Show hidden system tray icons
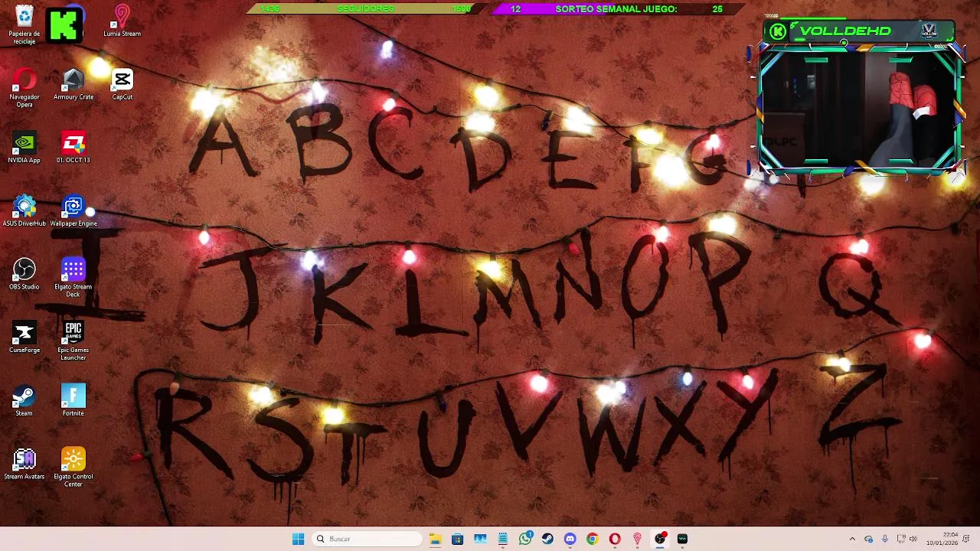980x551 pixels. point(852,539)
